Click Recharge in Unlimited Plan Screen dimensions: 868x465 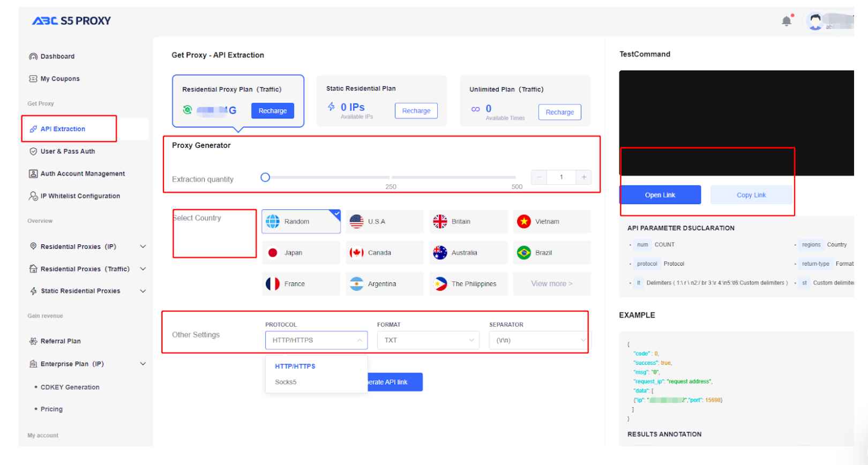click(x=560, y=112)
